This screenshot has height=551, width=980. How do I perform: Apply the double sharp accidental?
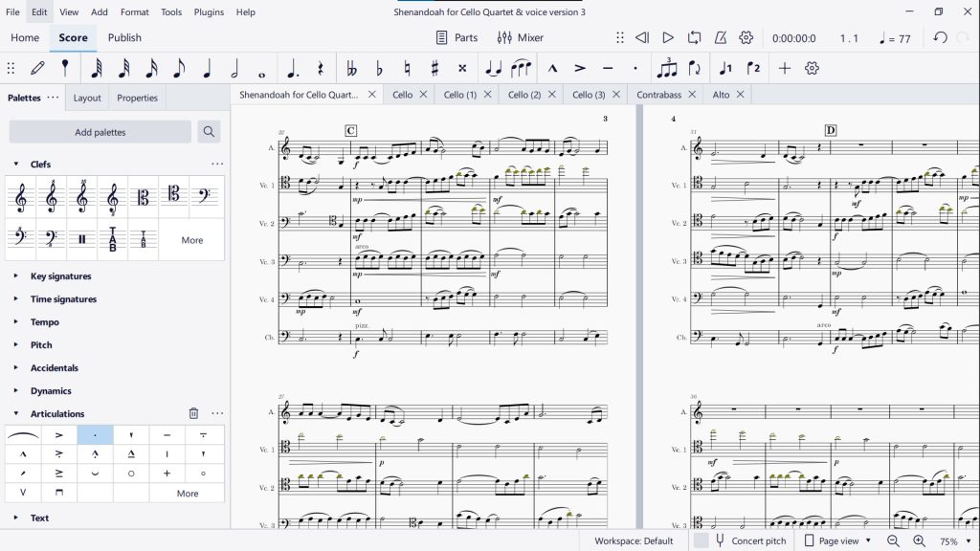[x=462, y=69]
